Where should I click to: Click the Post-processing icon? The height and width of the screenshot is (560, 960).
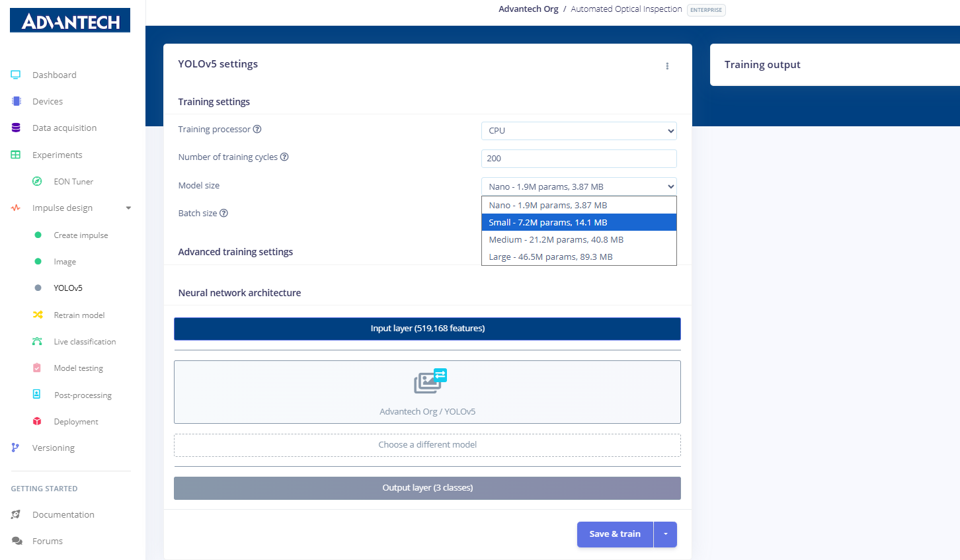pos(37,394)
